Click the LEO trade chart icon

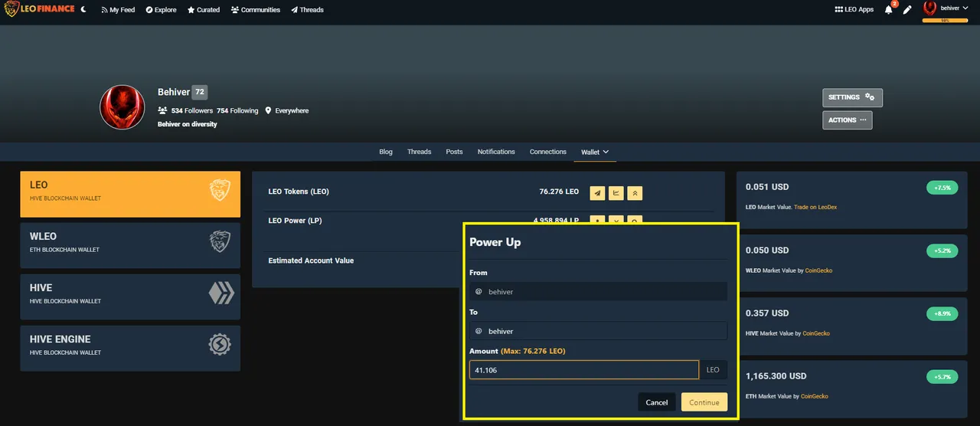click(x=616, y=192)
